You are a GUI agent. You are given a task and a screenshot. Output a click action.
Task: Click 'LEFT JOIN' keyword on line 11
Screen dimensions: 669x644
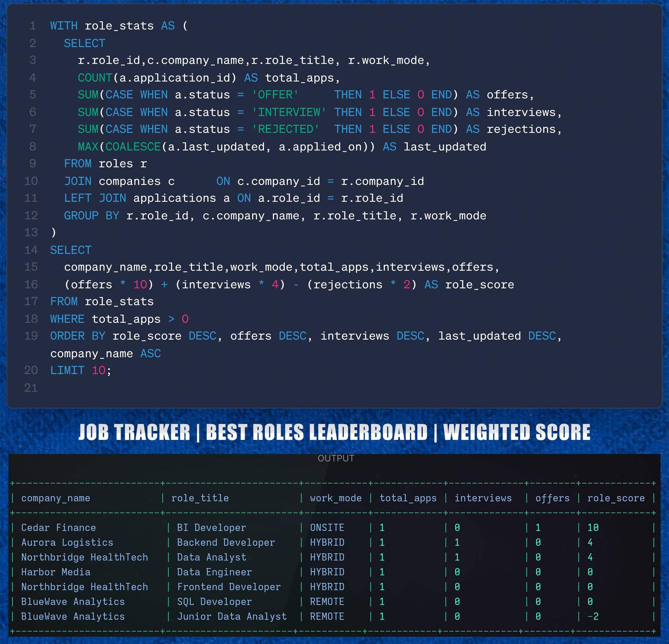pos(95,198)
